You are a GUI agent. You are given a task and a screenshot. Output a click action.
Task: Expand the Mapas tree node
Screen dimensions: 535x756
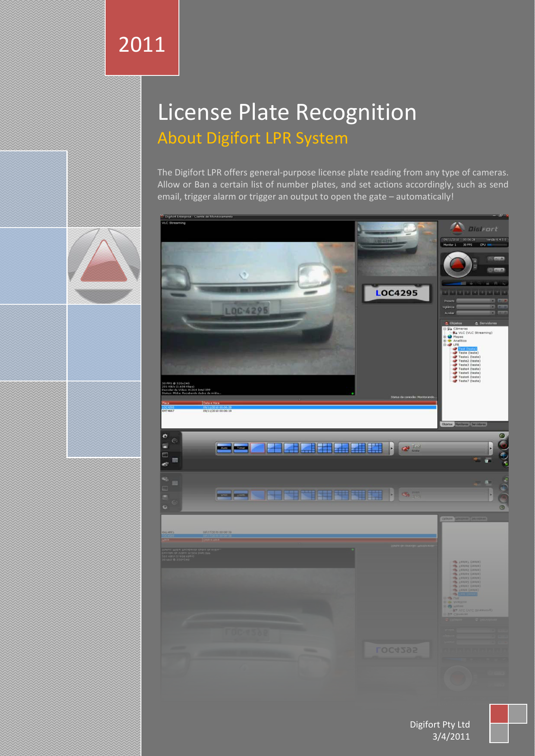[x=444, y=337]
